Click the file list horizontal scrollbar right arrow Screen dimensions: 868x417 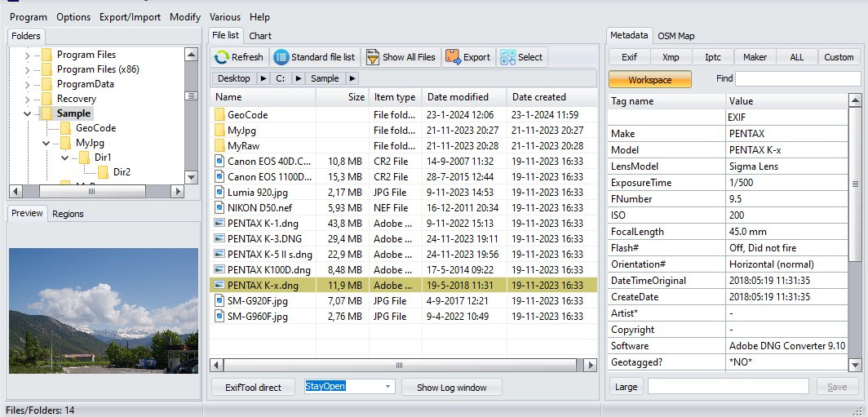pos(591,366)
